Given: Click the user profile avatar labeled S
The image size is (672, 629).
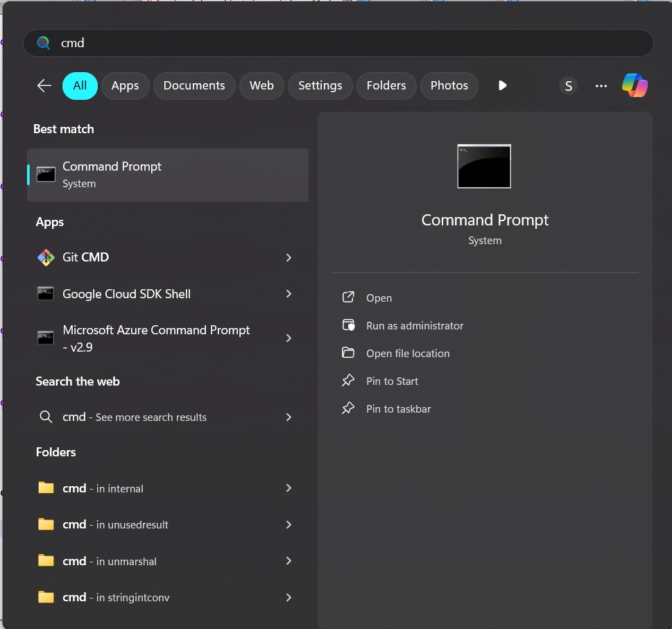Looking at the screenshot, I should point(568,85).
